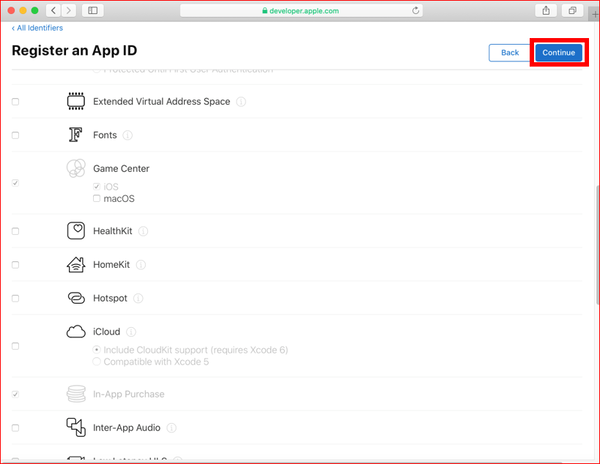Enable the Hotspot checkbox
This screenshot has width=600, height=464.
click(15, 298)
